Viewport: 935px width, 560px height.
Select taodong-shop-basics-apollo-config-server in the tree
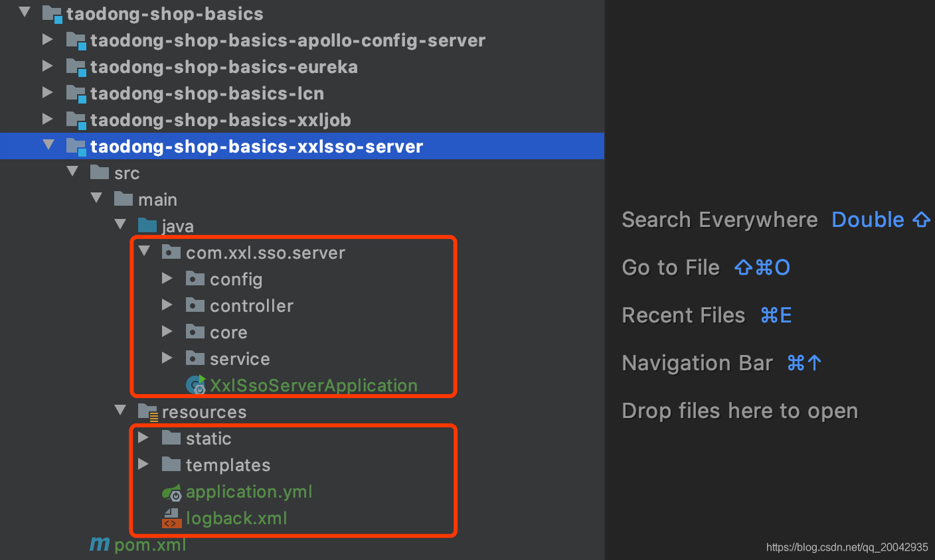click(288, 40)
